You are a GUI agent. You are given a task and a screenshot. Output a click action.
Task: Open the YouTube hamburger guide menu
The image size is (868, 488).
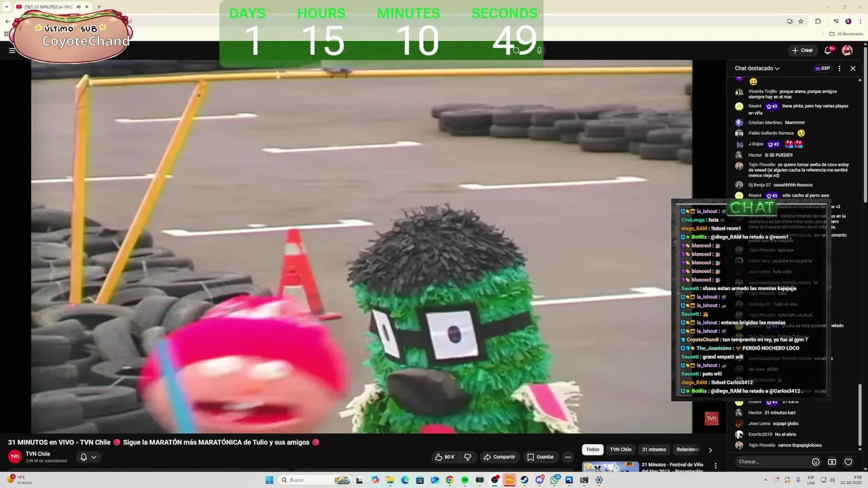[x=12, y=50]
